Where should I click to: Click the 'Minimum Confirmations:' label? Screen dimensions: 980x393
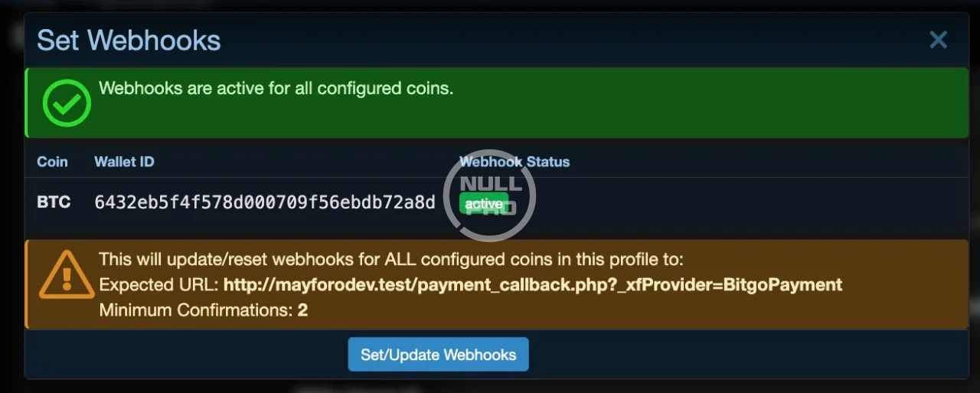[196, 310]
